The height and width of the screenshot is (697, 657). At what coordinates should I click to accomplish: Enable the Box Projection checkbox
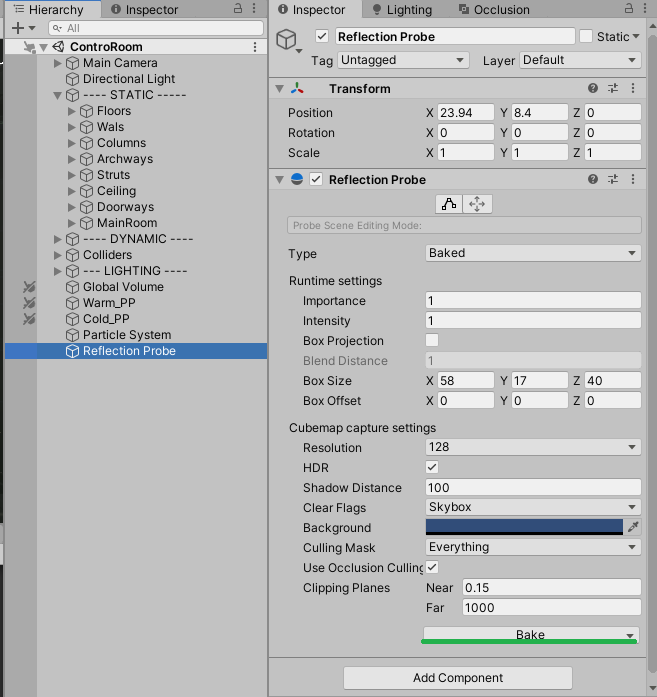coord(432,340)
